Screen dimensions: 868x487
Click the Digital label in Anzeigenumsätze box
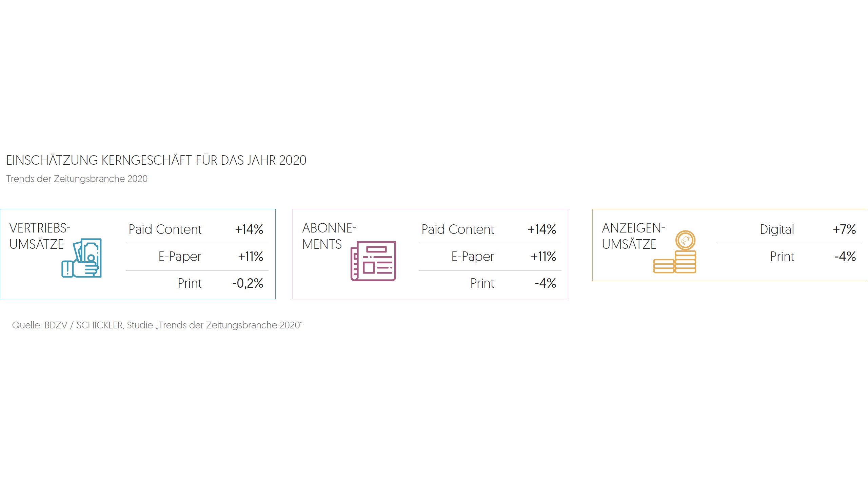777,229
